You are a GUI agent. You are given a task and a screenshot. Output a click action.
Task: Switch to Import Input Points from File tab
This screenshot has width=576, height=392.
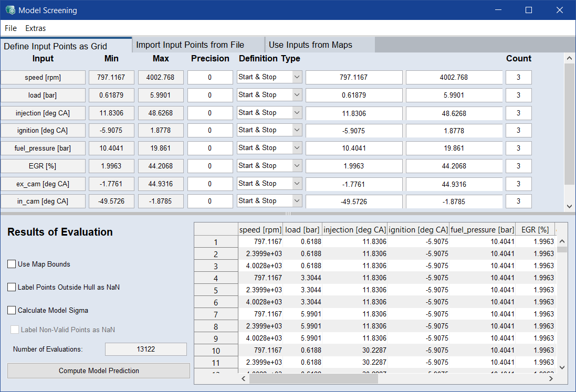point(197,45)
